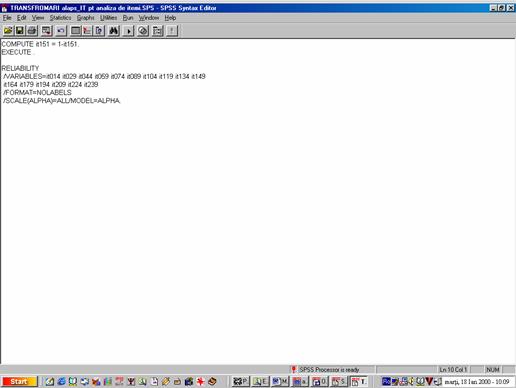Click the Open File toolbar icon
The width and height of the screenshot is (516, 388).
click(x=8, y=31)
